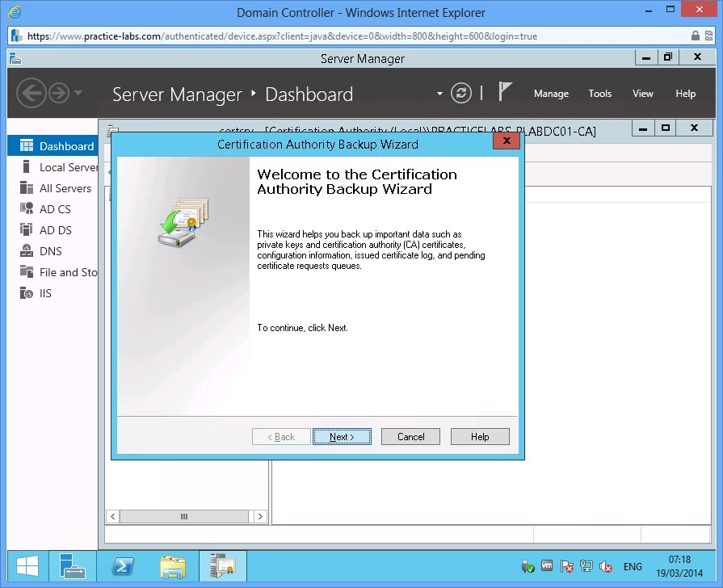The height and width of the screenshot is (588, 723).
Task: Select AD CS in the sidebar
Action: pos(55,209)
